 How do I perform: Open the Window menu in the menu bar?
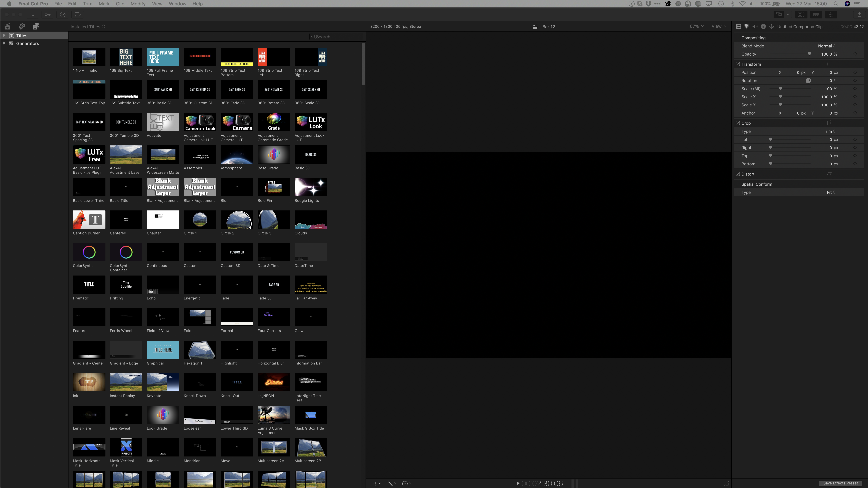click(177, 4)
